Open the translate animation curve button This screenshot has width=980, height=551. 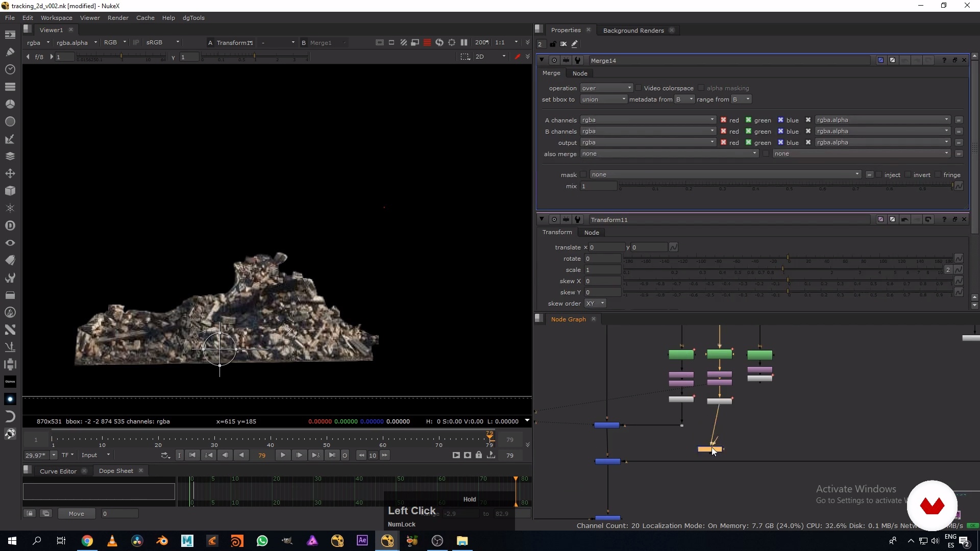click(673, 247)
